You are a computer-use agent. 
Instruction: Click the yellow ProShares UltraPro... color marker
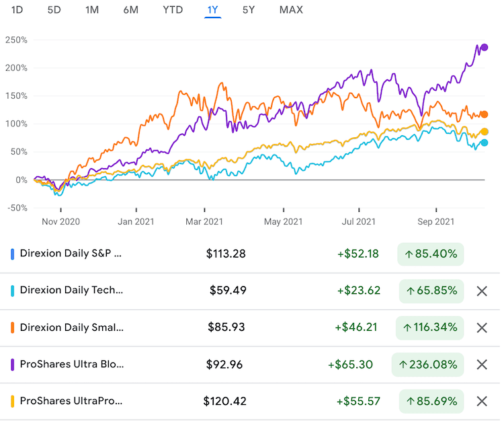pos(12,401)
